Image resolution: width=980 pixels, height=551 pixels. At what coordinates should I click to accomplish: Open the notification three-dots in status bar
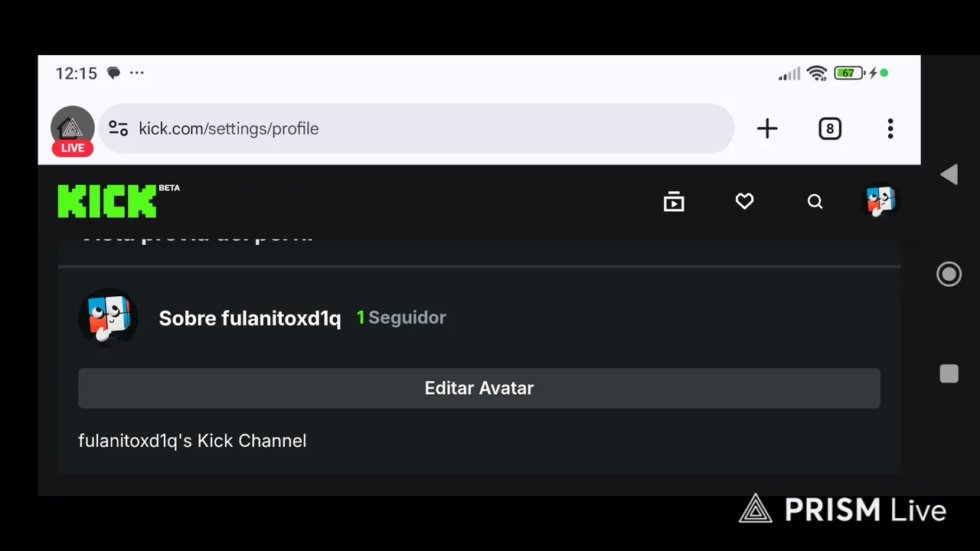point(136,73)
